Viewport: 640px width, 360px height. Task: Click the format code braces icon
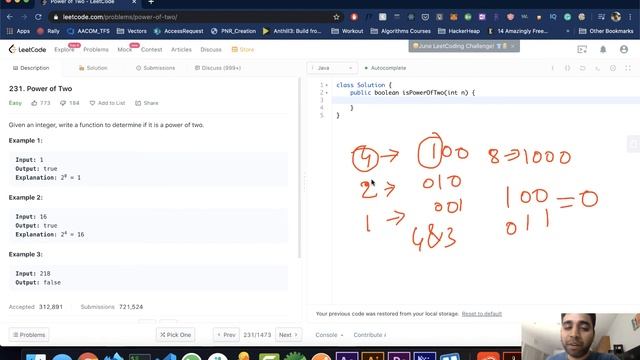click(567, 68)
